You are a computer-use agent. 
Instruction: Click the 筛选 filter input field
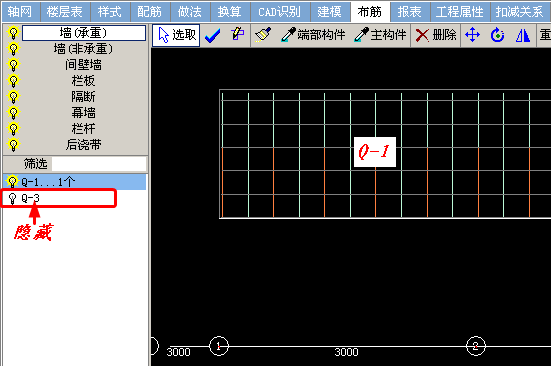point(99,164)
